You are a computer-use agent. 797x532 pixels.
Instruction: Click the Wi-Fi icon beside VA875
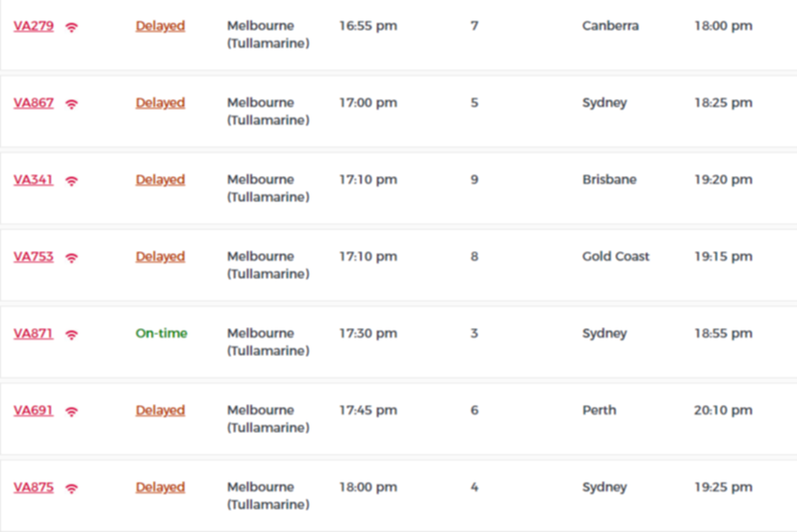click(x=71, y=489)
